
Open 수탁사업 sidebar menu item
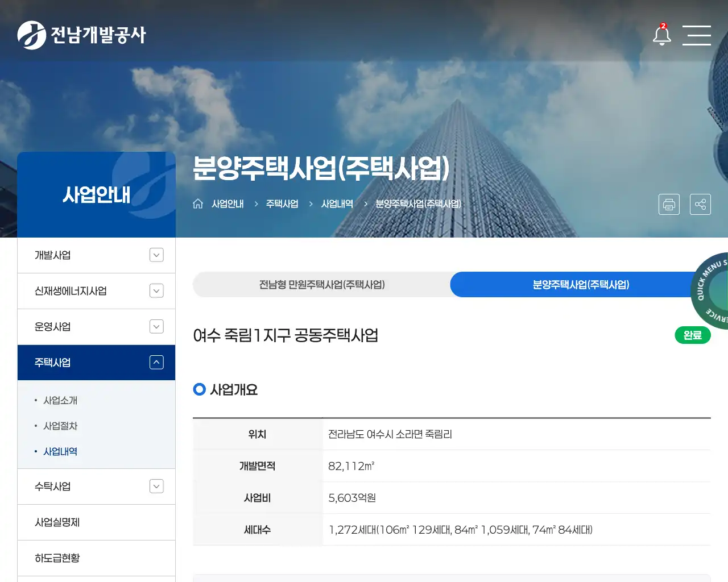coord(96,487)
